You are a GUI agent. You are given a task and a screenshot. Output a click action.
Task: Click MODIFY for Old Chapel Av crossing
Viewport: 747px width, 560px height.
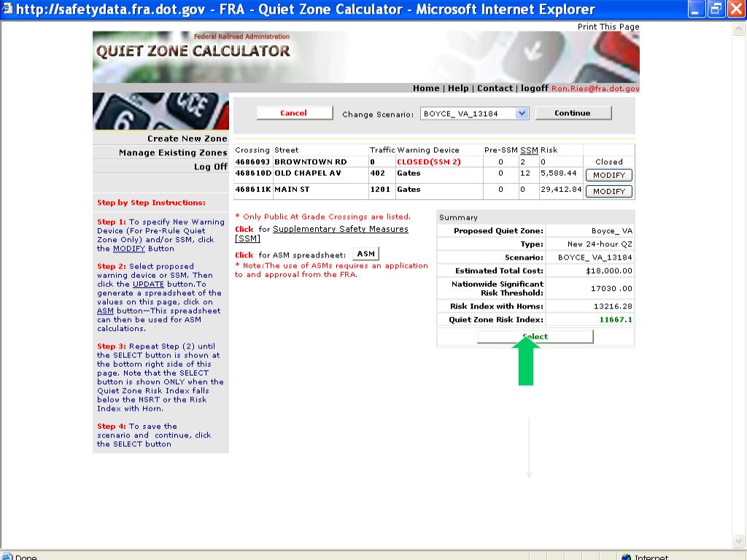click(x=609, y=175)
